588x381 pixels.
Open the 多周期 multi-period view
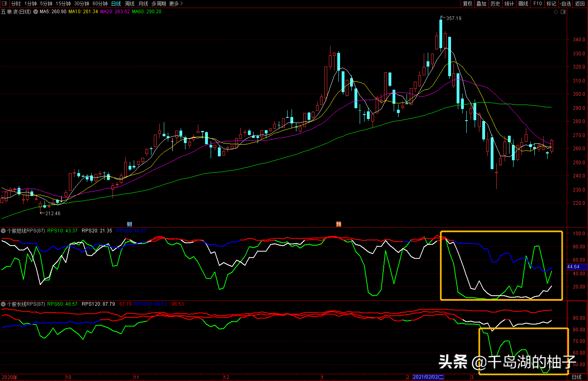[x=159, y=4]
